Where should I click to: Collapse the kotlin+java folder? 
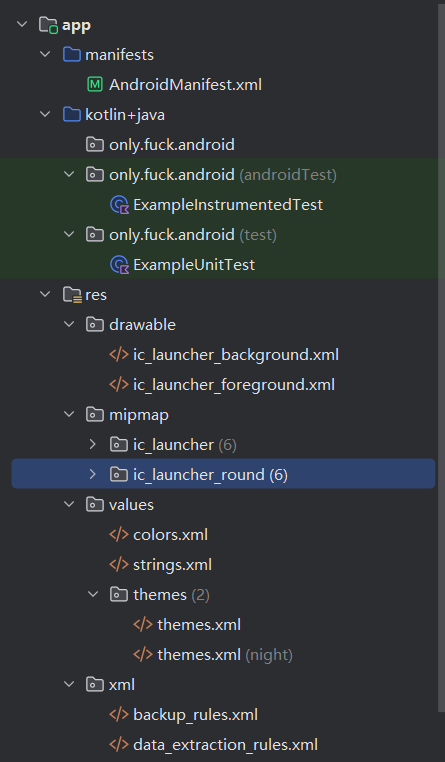point(45,115)
